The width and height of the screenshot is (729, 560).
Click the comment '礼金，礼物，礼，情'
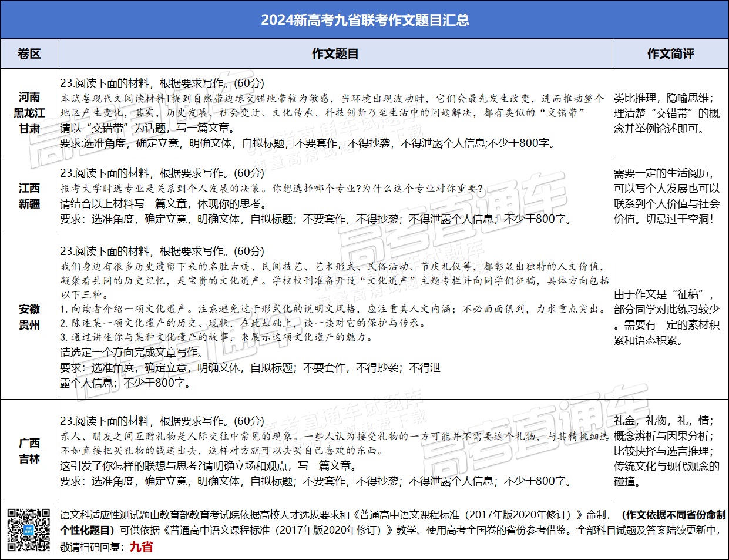(663, 421)
